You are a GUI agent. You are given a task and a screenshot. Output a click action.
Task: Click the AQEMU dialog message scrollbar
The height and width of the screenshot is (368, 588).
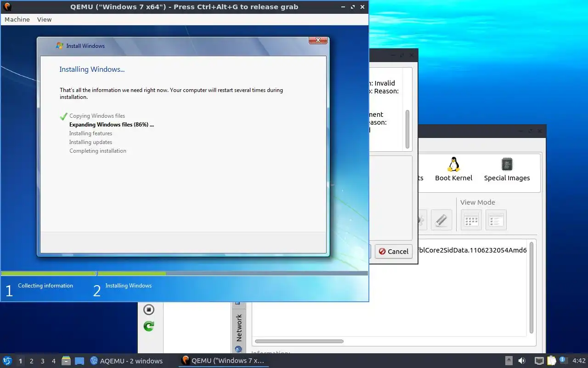click(x=407, y=129)
